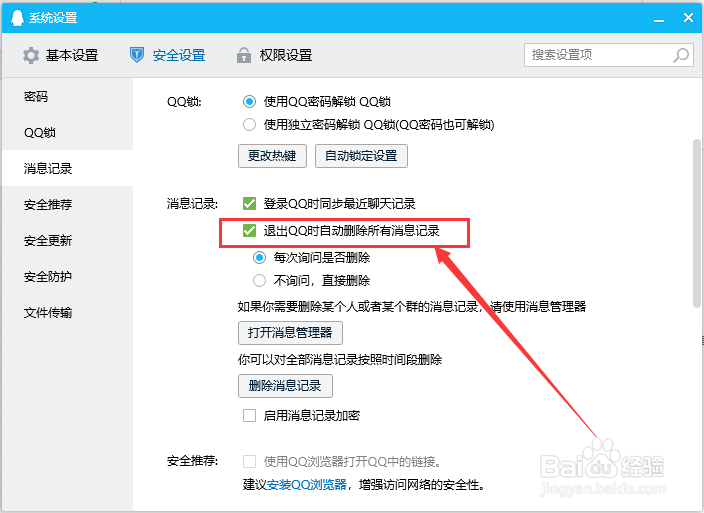Viewport: 704px width, 513px height.
Task: Click the magnifier search icon
Action: (x=681, y=55)
